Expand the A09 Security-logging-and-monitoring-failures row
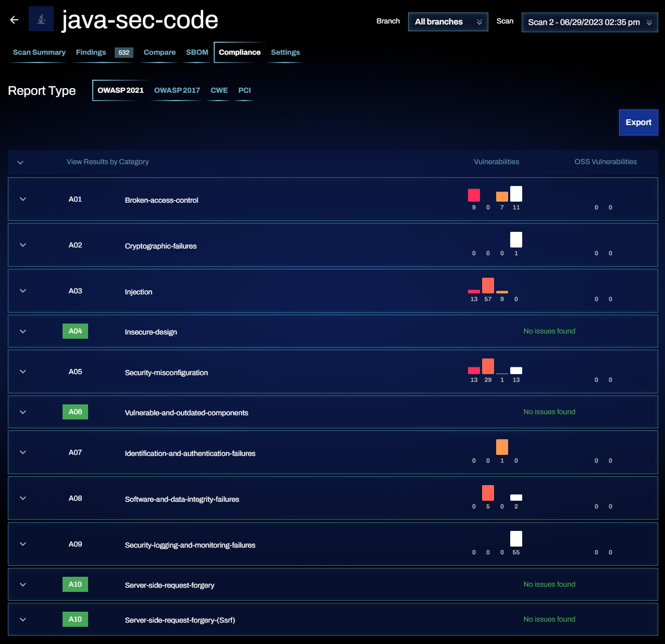Viewport: 665px width, 644px height. pyautogui.click(x=23, y=544)
